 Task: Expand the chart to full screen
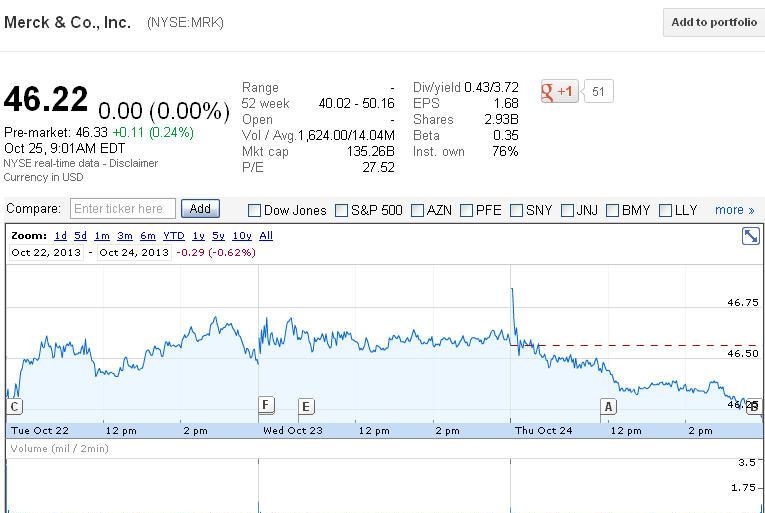point(750,236)
